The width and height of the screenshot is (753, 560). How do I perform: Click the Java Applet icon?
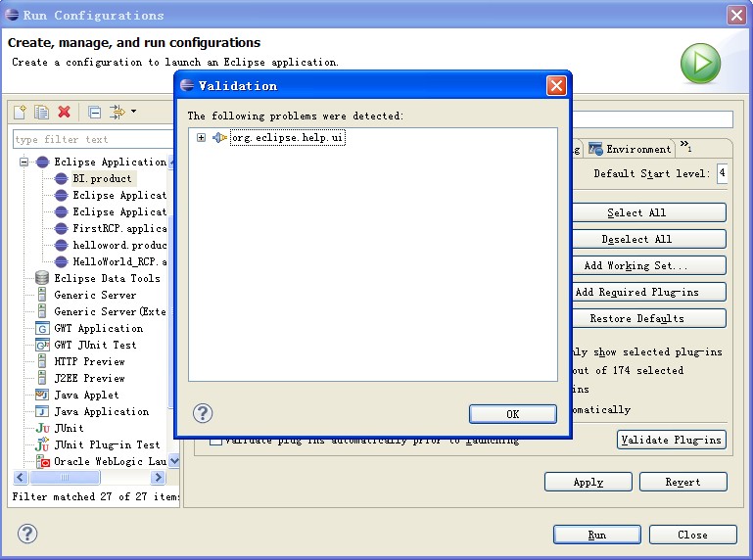pyautogui.click(x=42, y=395)
